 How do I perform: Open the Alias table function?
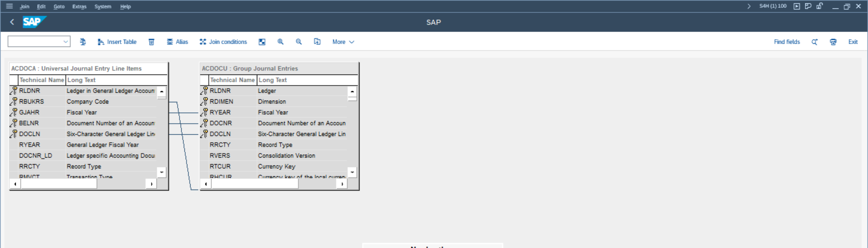[178, 42]
